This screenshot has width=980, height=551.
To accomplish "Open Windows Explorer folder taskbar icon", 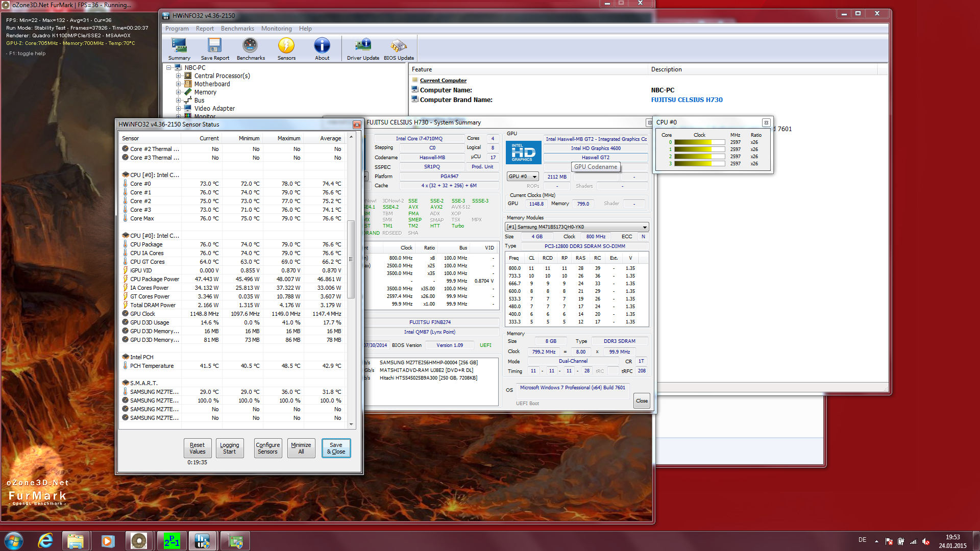I will coord(76,541).
